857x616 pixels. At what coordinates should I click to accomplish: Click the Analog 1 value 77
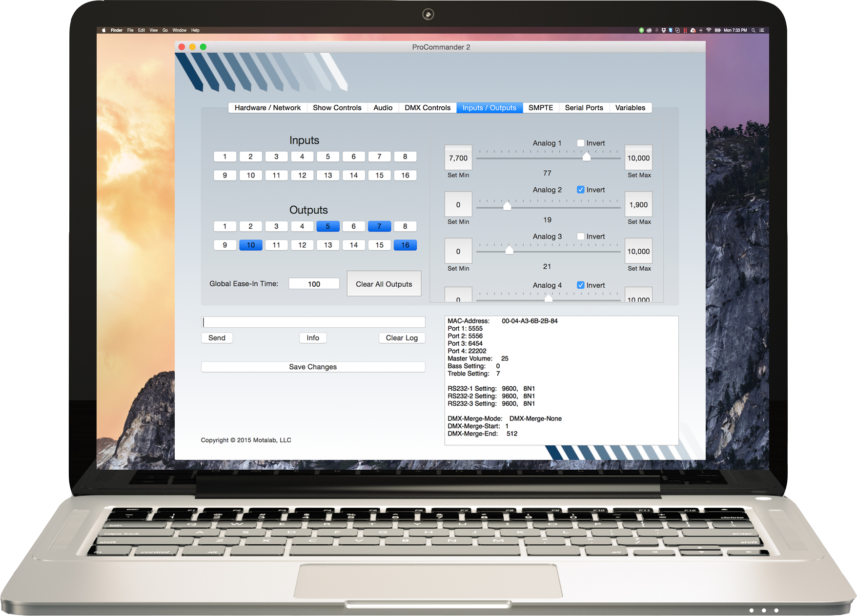pyautogui.click(x=547, y=173)
